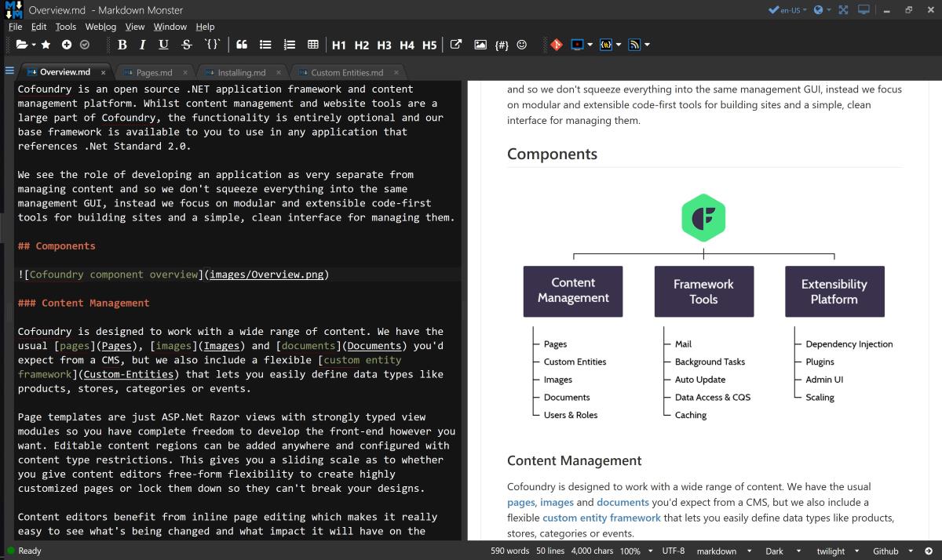Insert a code block with the {#} icon
The height and width of the screenshot is (560, 942).
[x=502, y=45]
